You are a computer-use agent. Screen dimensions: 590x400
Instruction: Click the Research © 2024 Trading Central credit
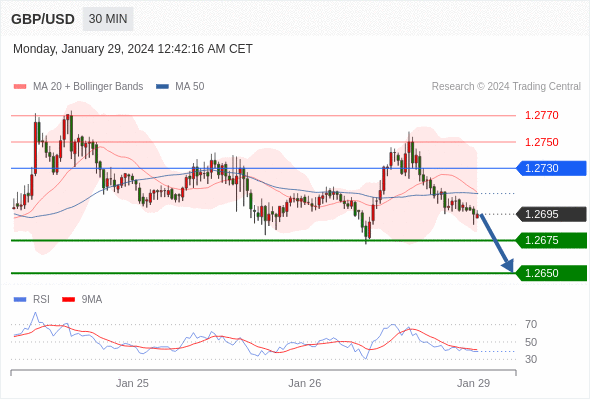[x=506, y=87]
